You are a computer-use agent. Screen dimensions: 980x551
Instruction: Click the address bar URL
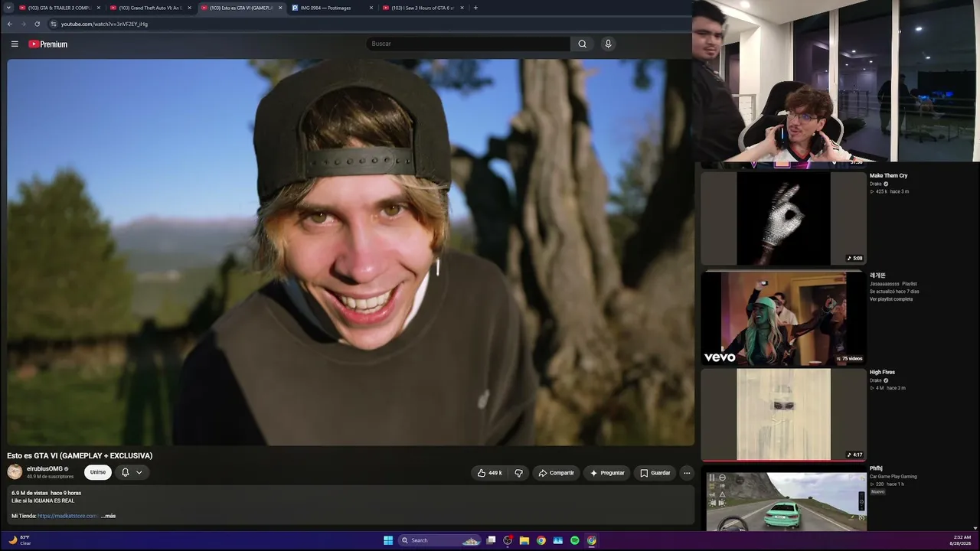[104, 24]
